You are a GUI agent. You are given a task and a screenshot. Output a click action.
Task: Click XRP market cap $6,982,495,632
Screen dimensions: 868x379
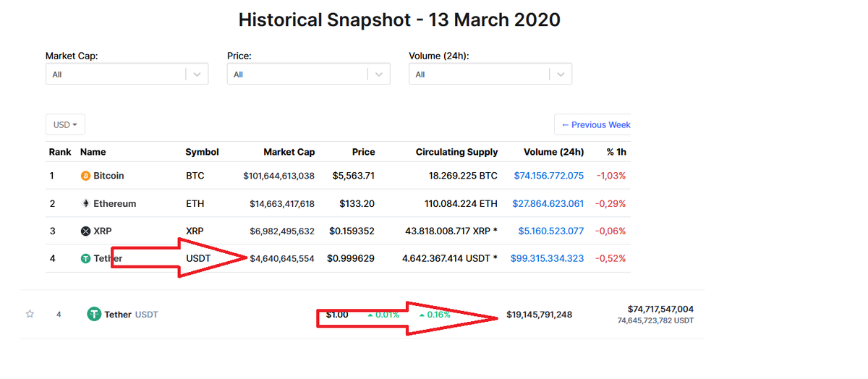pyautogui.click(x=283, y=231)
